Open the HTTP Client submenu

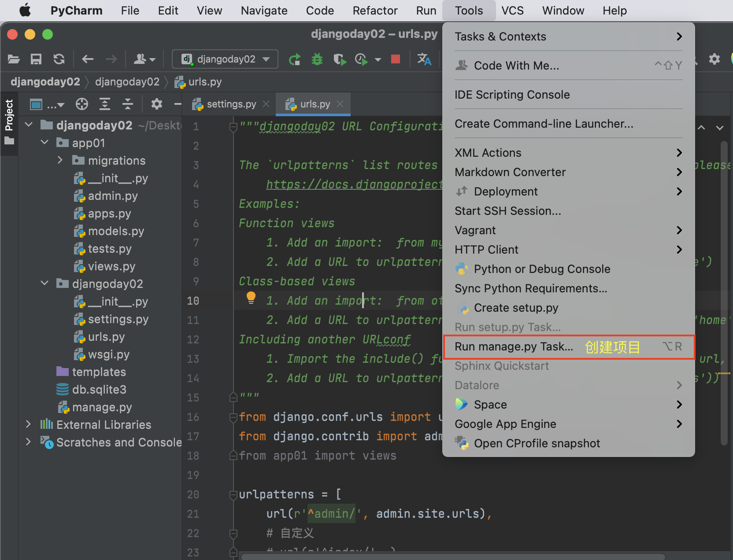point(568,250)
